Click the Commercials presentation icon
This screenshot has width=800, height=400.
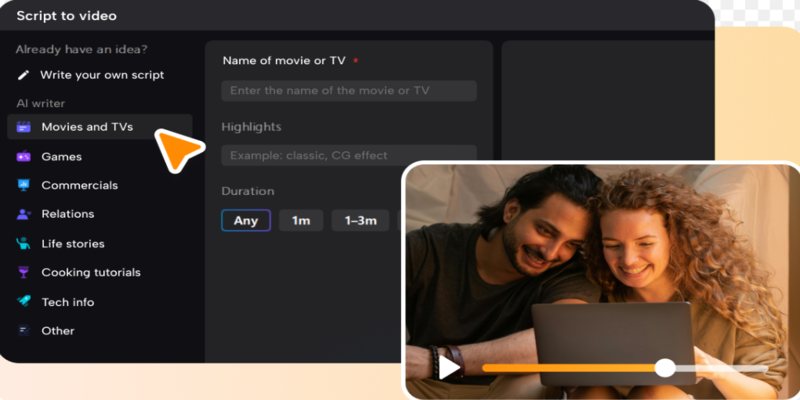click(x=23, y=185)
